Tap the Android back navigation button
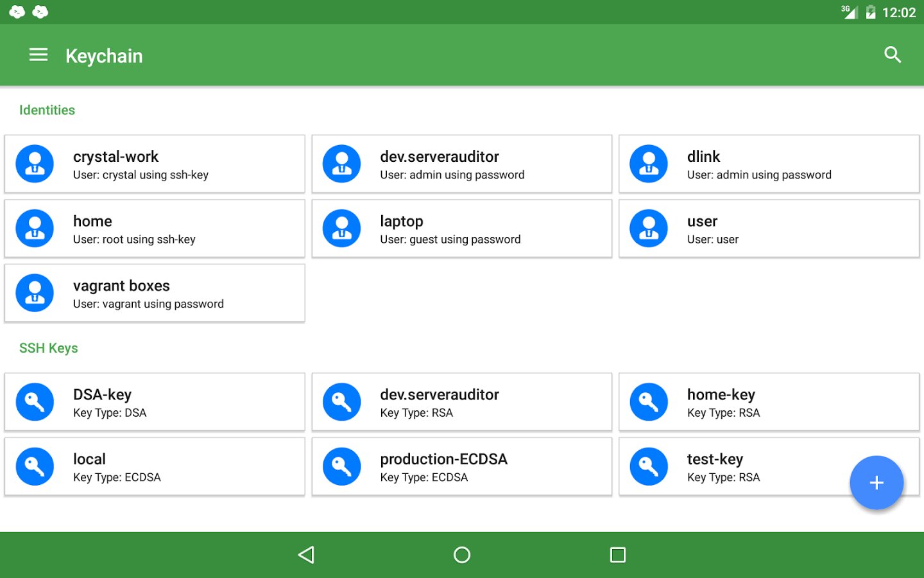Screen dimensions: 924x578 click(306, 555)
